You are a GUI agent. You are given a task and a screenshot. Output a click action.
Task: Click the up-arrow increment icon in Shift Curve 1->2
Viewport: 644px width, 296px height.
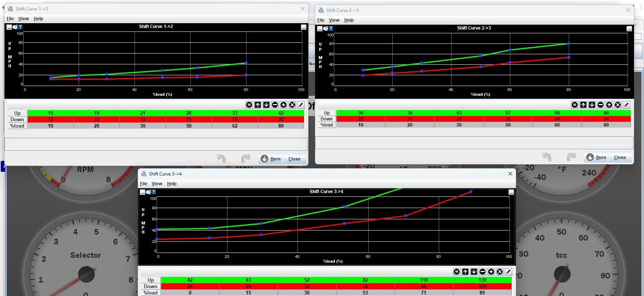(x=258, y=105)
